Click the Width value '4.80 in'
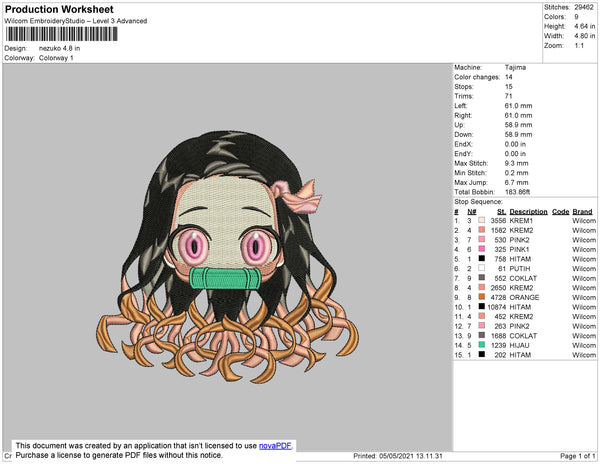The image size is (600, 464). pyautogui.click(x=584, y=36)
